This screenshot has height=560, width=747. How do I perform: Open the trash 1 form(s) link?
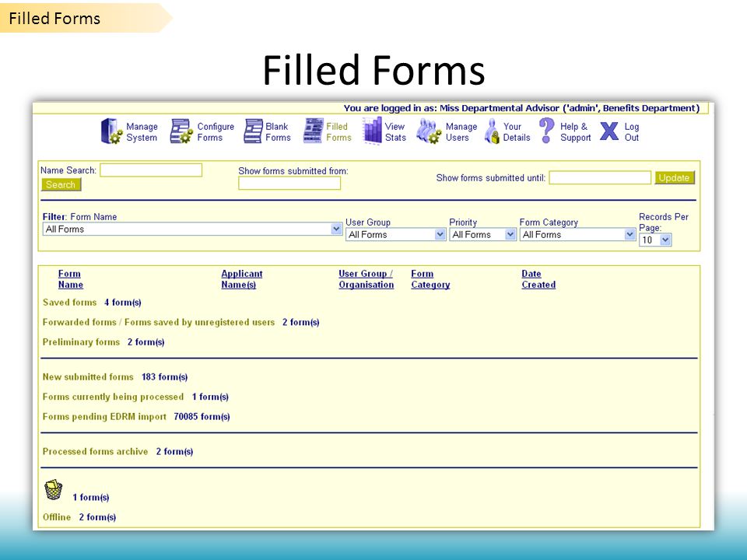90,497
